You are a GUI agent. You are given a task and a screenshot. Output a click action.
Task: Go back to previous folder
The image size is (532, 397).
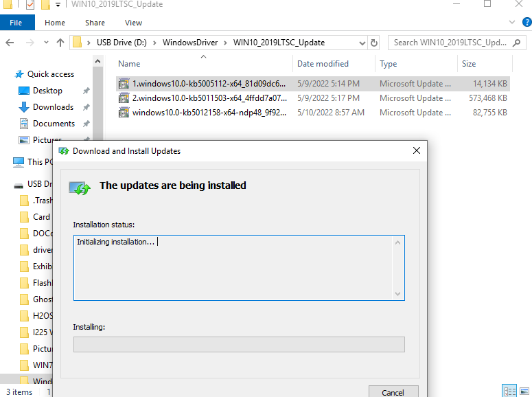click(x=10, y=43)
